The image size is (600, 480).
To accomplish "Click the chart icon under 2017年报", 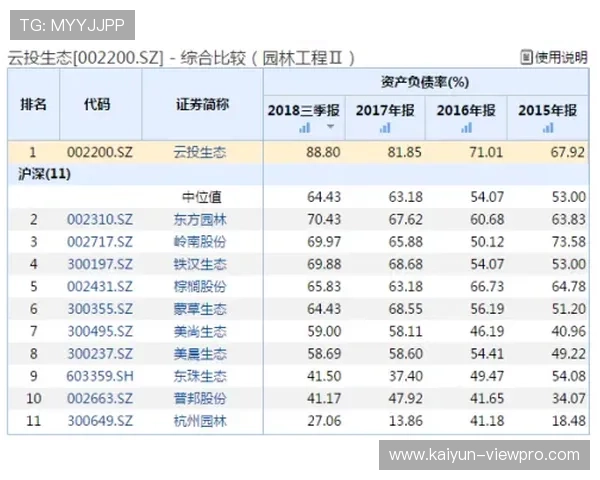I will pyautogui.click(x=385, y=127).
